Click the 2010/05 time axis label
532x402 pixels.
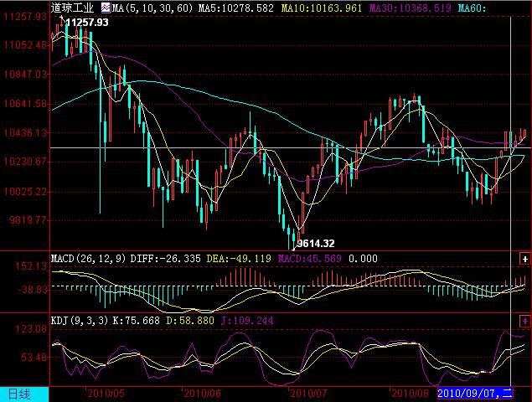106,394
